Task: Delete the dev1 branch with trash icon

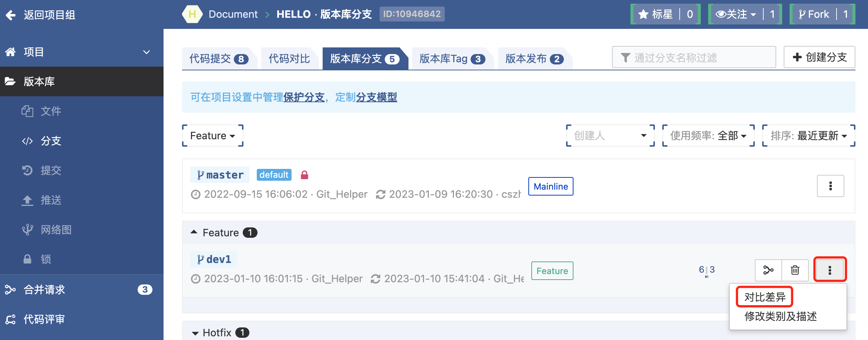Action: 795,270
